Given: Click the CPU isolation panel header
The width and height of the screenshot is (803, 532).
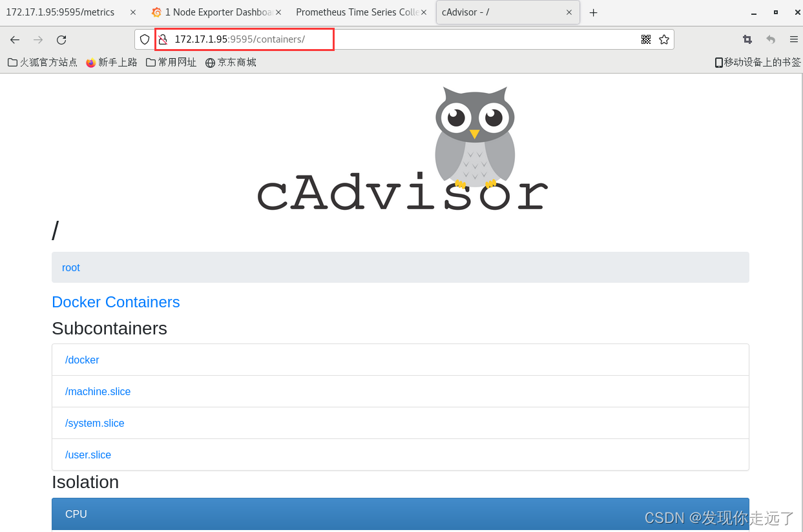Looking at the screenshot, I should click(401, 514).
